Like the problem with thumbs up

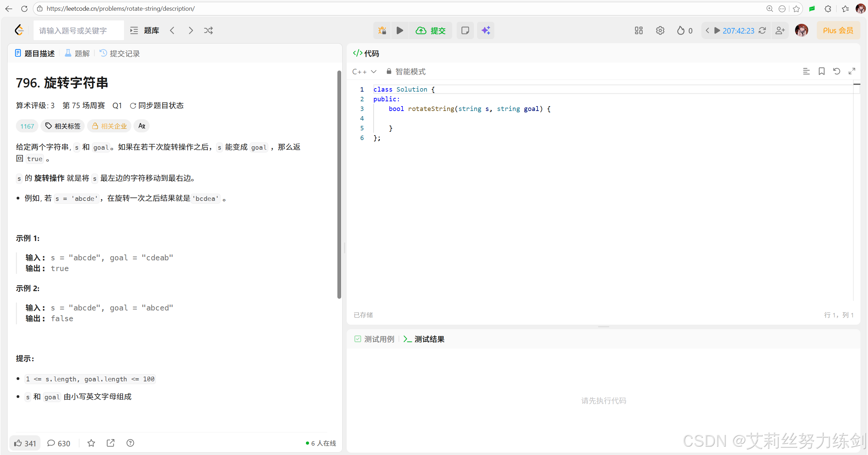coord(25,443)
